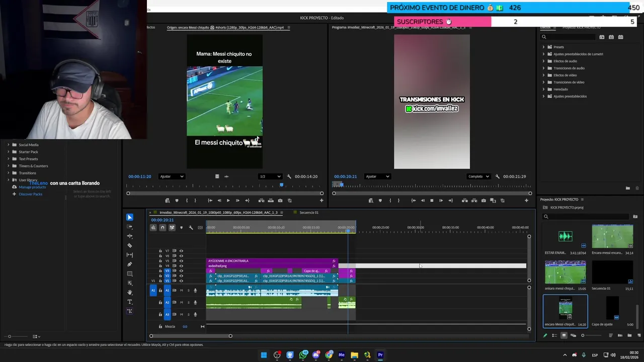The width and height of the screenshot is (644, 362).
Task: Switch to Secuencia 01 timeline tab
Action: point(309,213)
